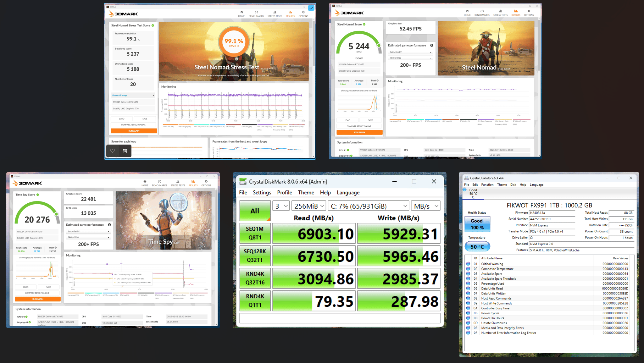Go to BENCHMARKS in Steel Nomad Score window

point(482,13)
